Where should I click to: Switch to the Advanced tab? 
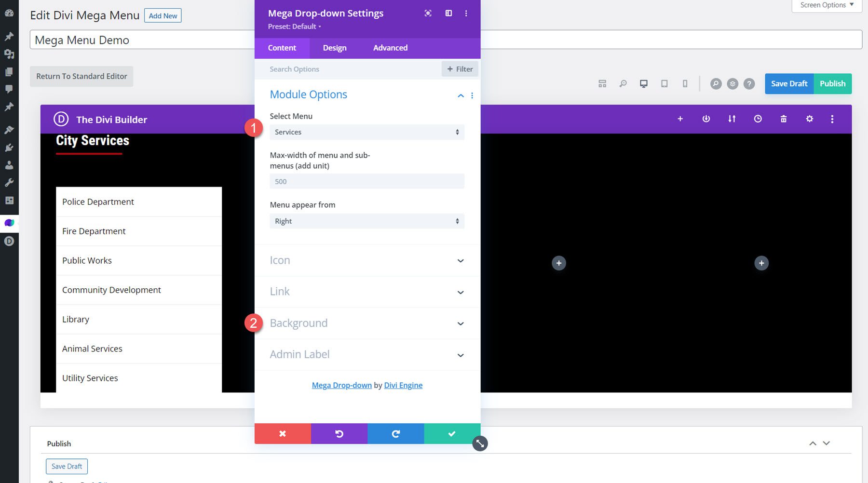coord(390,48)
